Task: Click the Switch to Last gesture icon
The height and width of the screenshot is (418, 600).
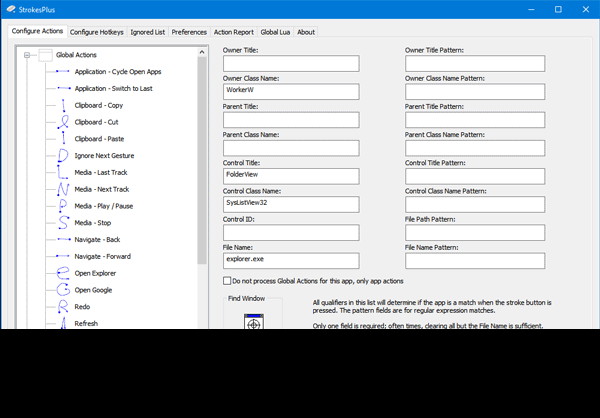Action: point(64,88)
